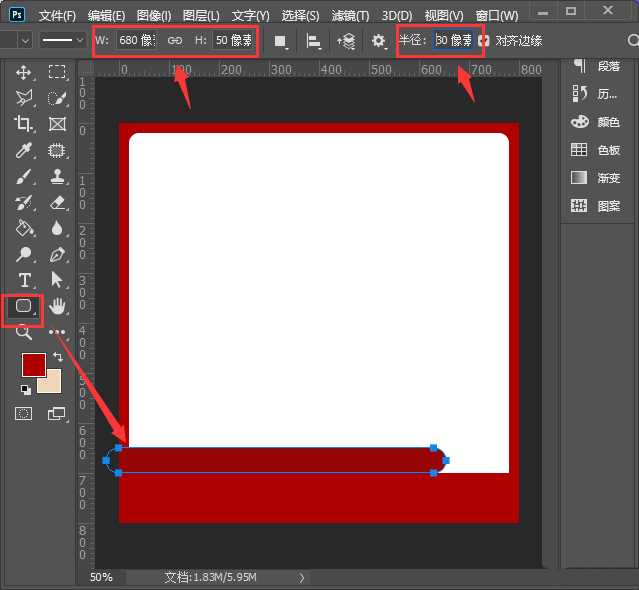
Task: Activate the Rounded Rectangle shape tool
Action: point(24,306)
